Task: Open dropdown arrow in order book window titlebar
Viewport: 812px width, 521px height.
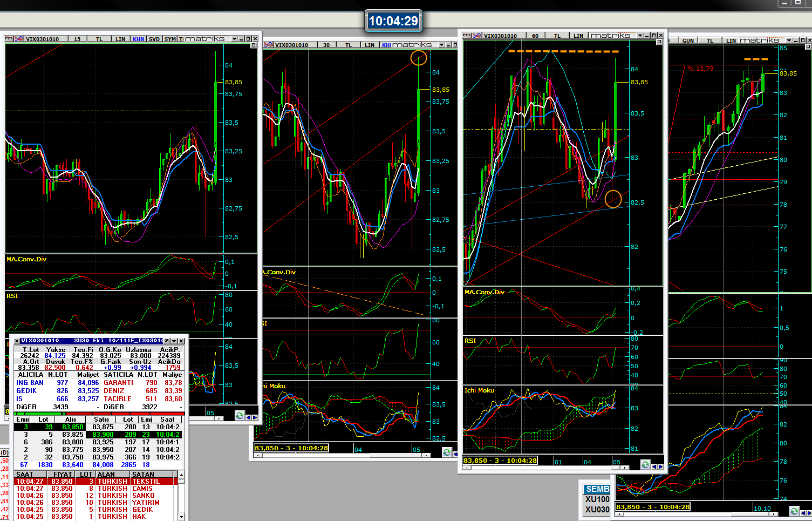Action: [x=174, y=341]
